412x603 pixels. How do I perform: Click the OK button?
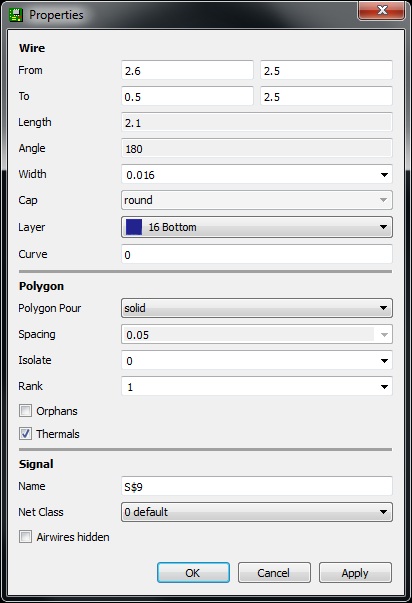tap(193, 573)
